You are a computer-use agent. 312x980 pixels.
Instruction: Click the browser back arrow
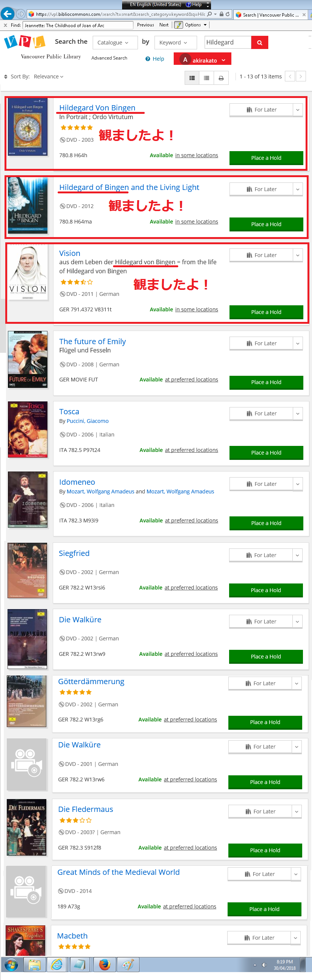7,14
